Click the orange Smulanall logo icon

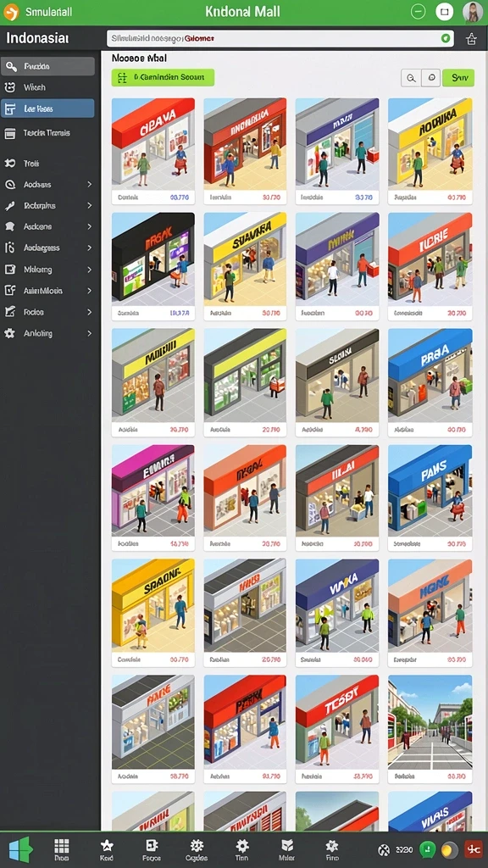point(11,12)
